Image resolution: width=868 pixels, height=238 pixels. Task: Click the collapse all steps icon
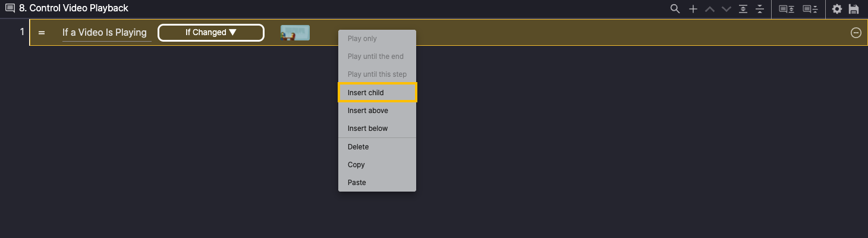point(759,9)
